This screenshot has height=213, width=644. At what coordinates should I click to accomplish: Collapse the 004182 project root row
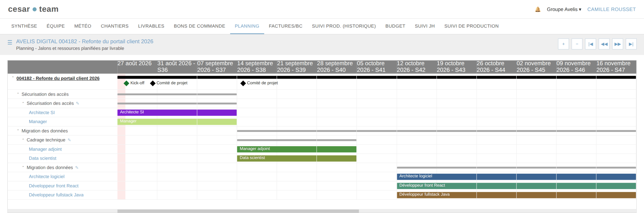click(13, 78)
